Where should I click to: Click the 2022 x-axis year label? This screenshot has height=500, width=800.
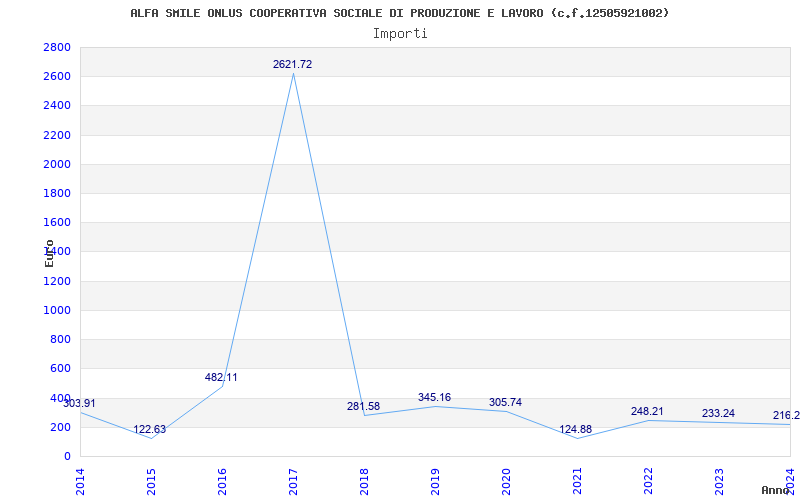648,481
